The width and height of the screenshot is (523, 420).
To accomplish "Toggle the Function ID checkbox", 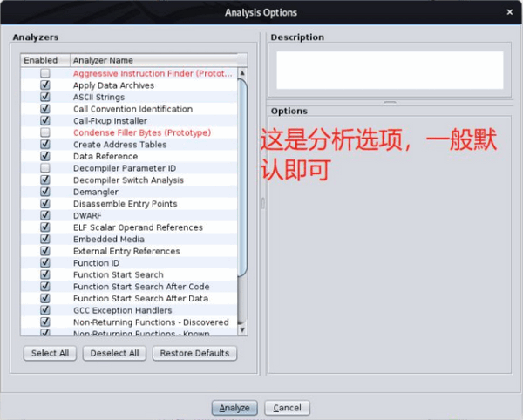I will point(45,262).
